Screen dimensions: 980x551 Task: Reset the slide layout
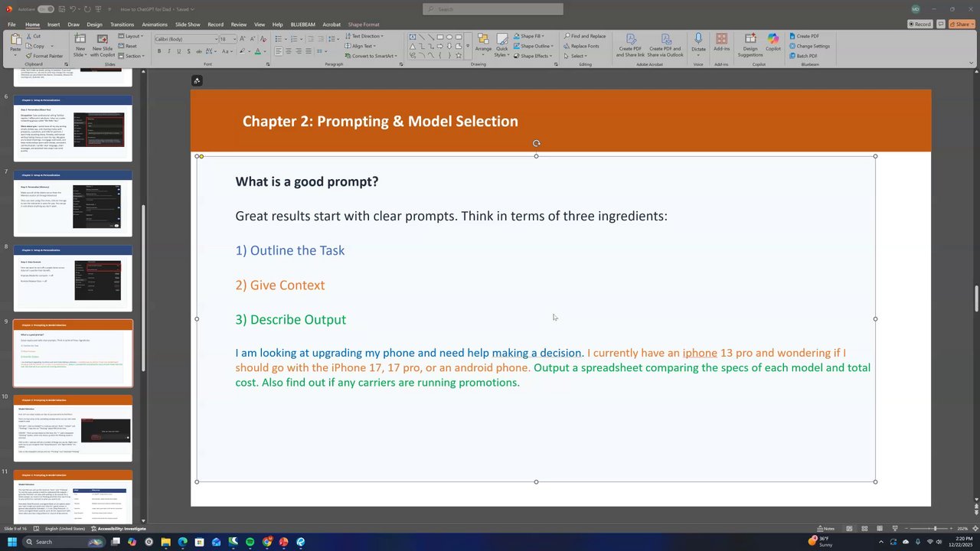click(128, 46)
